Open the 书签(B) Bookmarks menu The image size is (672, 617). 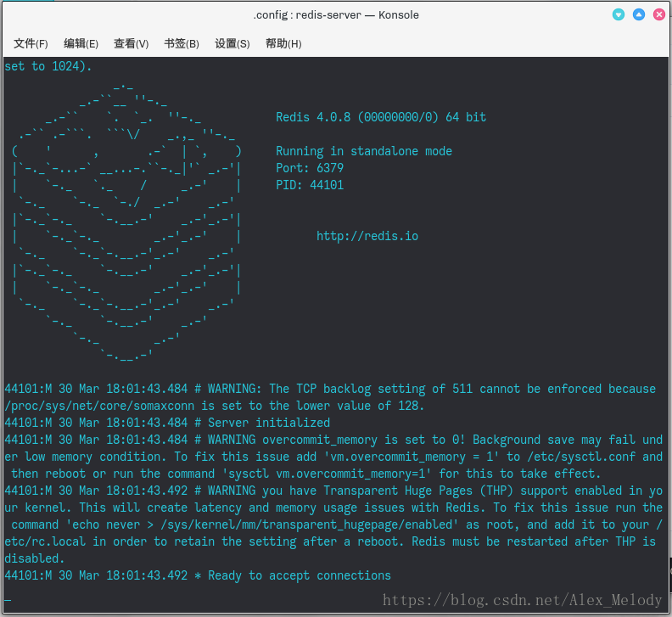(x=182, y=44)
